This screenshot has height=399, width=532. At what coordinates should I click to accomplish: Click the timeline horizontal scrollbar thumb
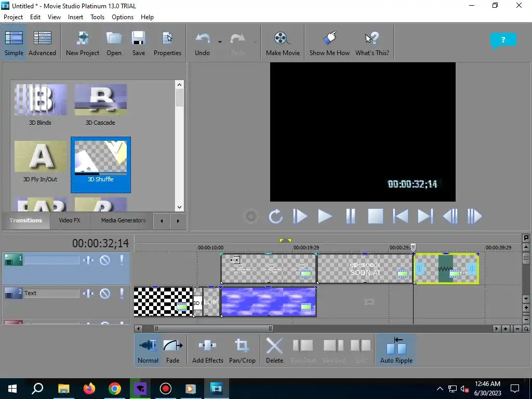tap(213, 328)
